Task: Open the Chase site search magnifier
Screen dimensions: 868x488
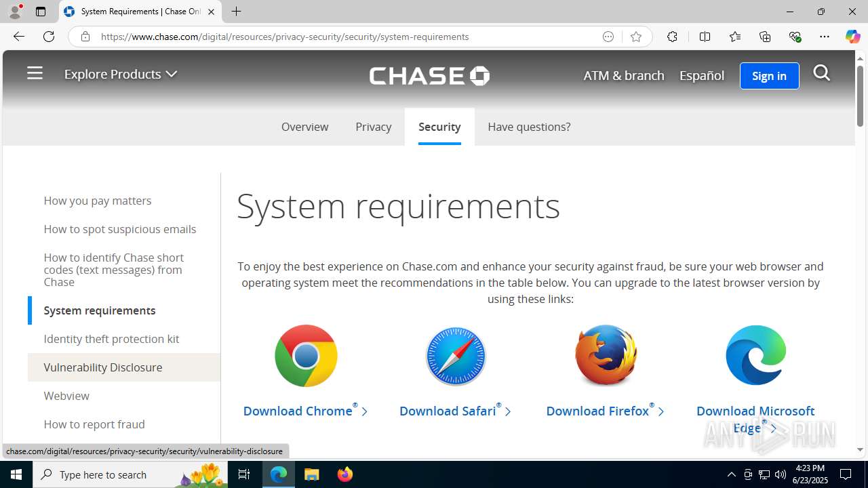Action: coord(821,73)
